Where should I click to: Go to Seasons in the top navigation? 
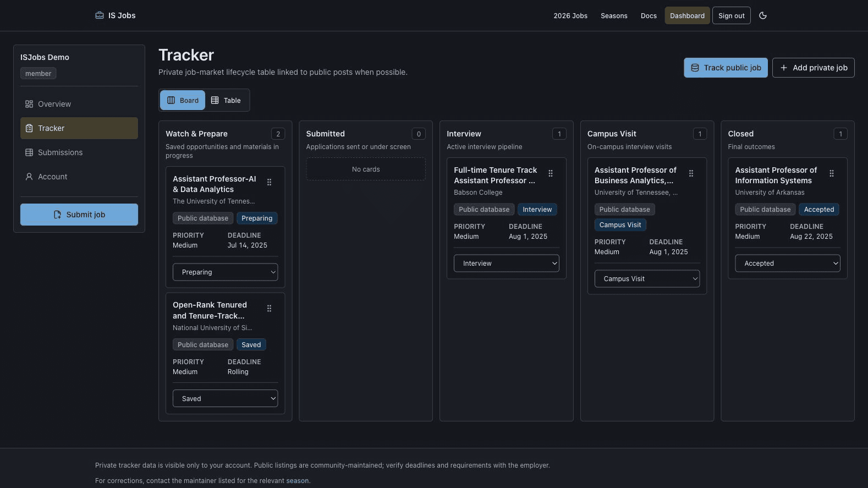point(614,15)
